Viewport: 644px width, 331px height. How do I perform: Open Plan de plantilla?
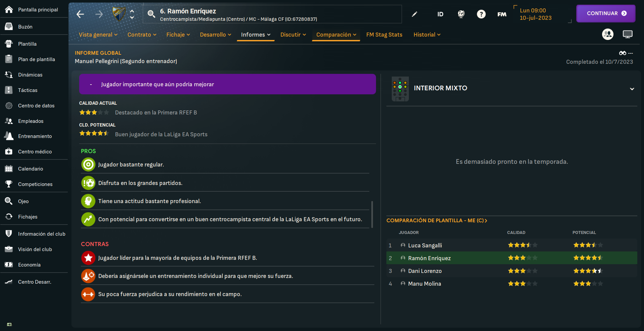point(34,59)
